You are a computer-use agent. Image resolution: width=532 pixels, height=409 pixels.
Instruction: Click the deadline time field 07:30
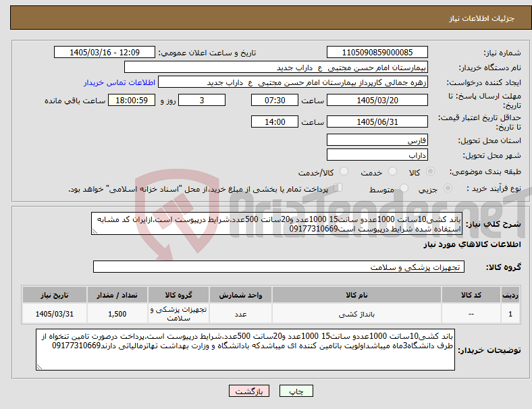(x=275, y=100)
